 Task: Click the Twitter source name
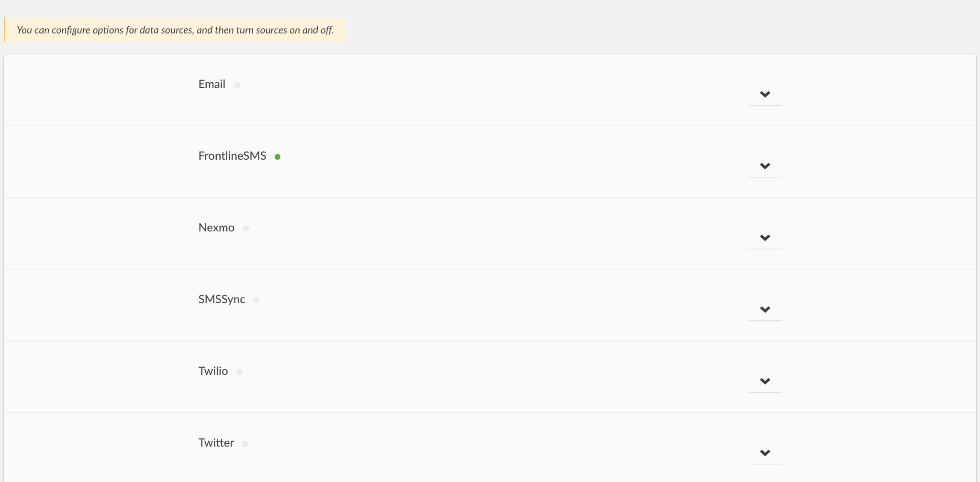pyautogui.click(x=216, y=443)
